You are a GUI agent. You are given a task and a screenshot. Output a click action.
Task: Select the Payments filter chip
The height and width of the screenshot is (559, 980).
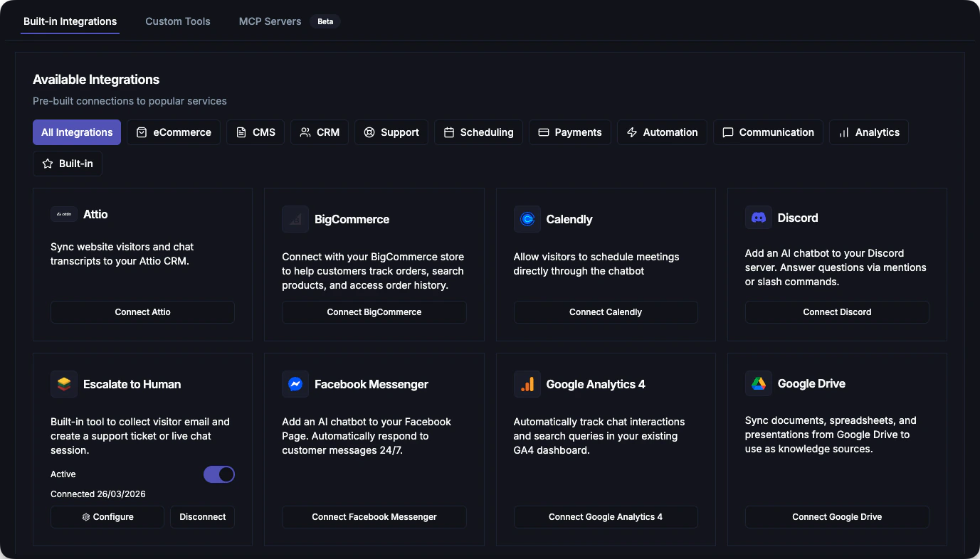click(x=569, y=132)
